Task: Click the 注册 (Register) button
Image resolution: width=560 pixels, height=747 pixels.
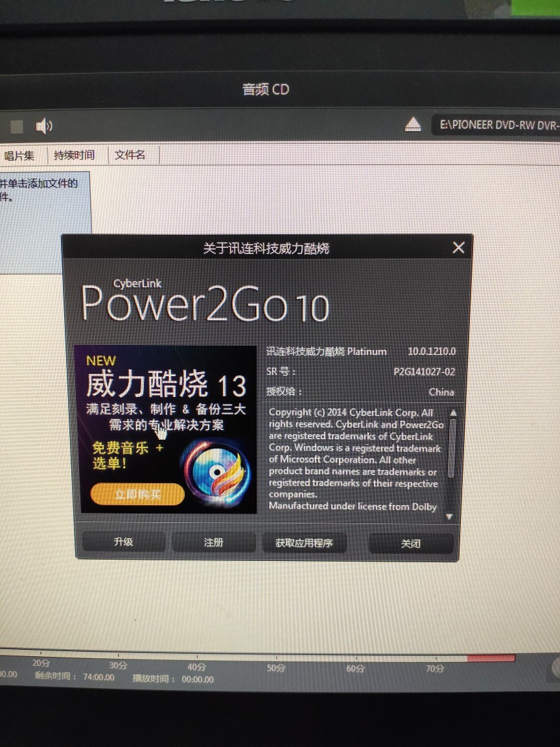Action: [x=213, y=542]
